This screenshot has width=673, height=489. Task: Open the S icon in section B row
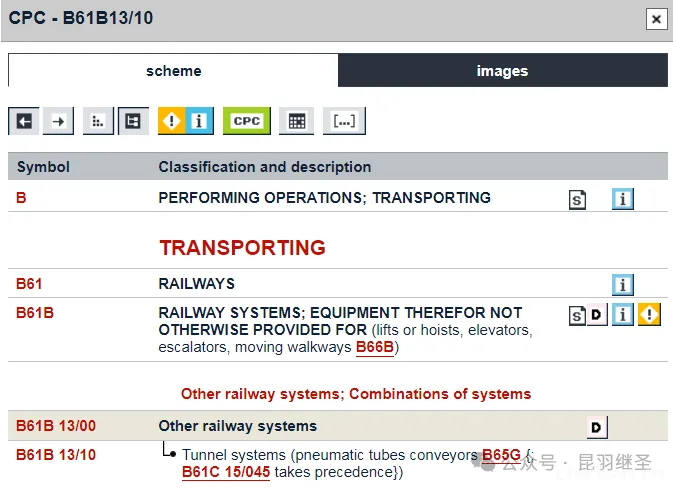[x=578, y=199]
